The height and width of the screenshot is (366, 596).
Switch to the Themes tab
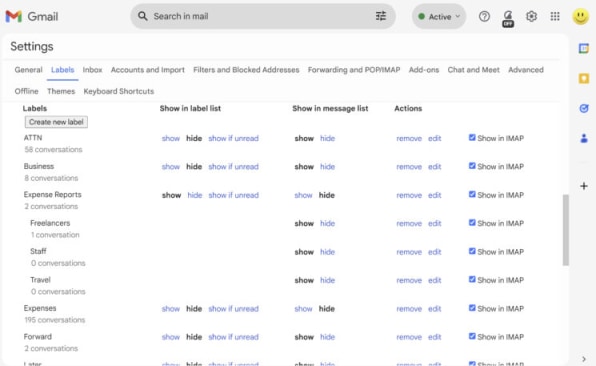pos(61,91)
